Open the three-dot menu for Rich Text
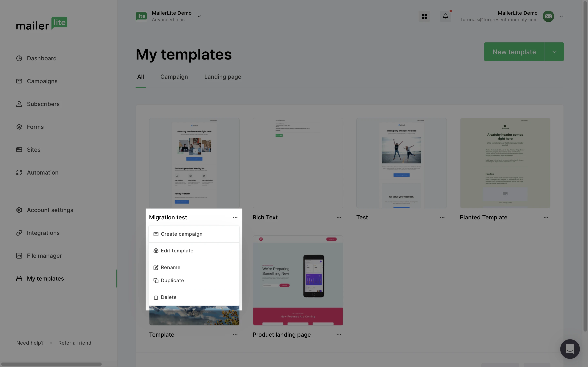Image resolution: width=588 pixels, height=367 pixels. (x=339, y=218)
